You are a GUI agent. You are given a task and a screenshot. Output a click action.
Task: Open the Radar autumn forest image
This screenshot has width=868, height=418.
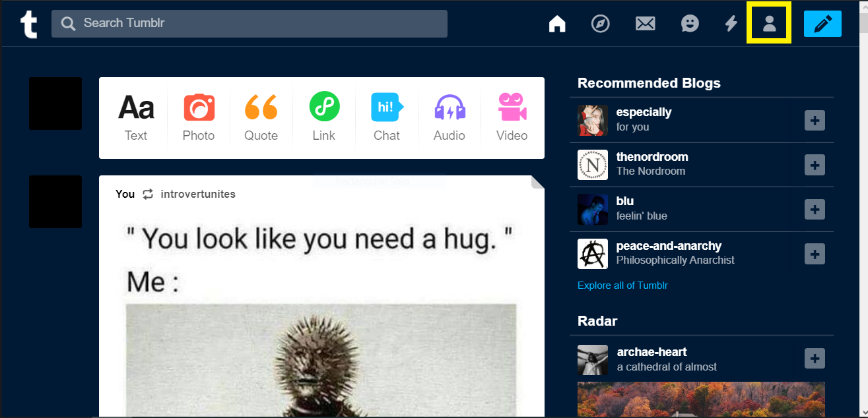[701, 400]
